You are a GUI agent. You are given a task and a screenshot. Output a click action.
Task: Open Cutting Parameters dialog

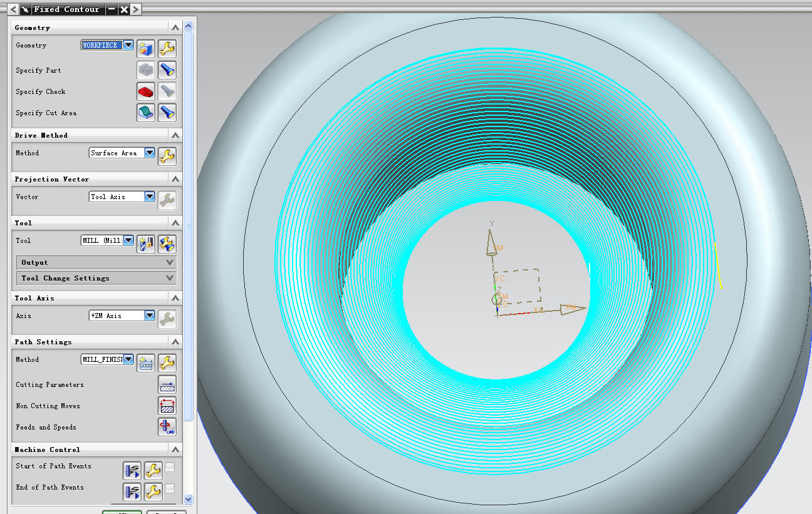[167, 384]
